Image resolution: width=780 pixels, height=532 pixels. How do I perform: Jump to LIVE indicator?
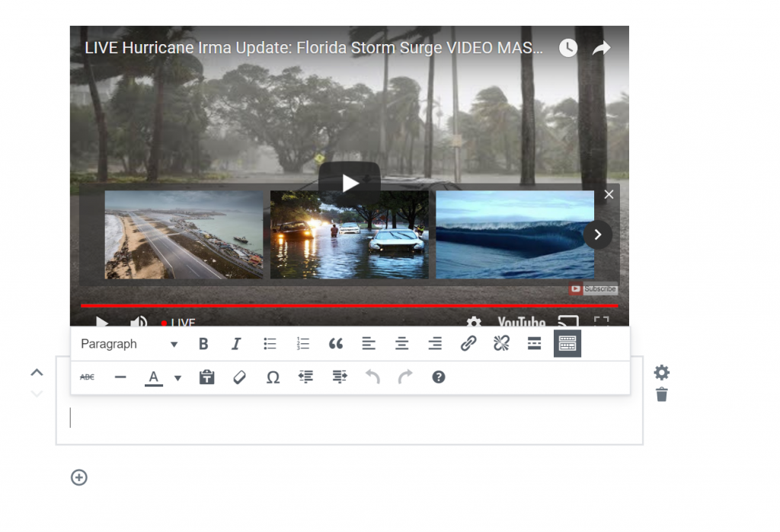pos(178,322)
